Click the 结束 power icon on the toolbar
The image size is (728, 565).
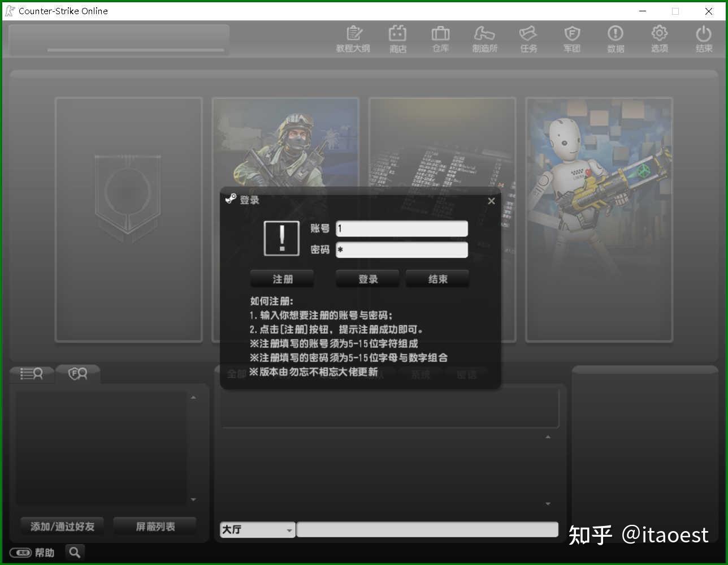tap(703, 37)
